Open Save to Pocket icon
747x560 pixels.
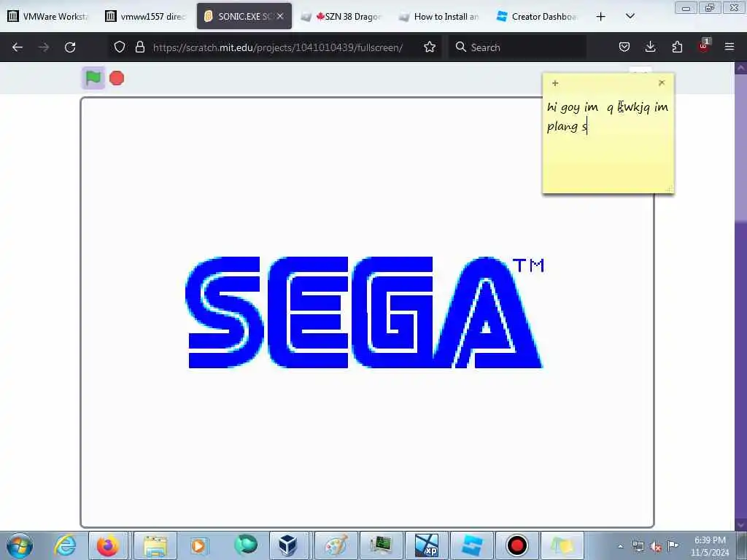click(x=624, y=47)
